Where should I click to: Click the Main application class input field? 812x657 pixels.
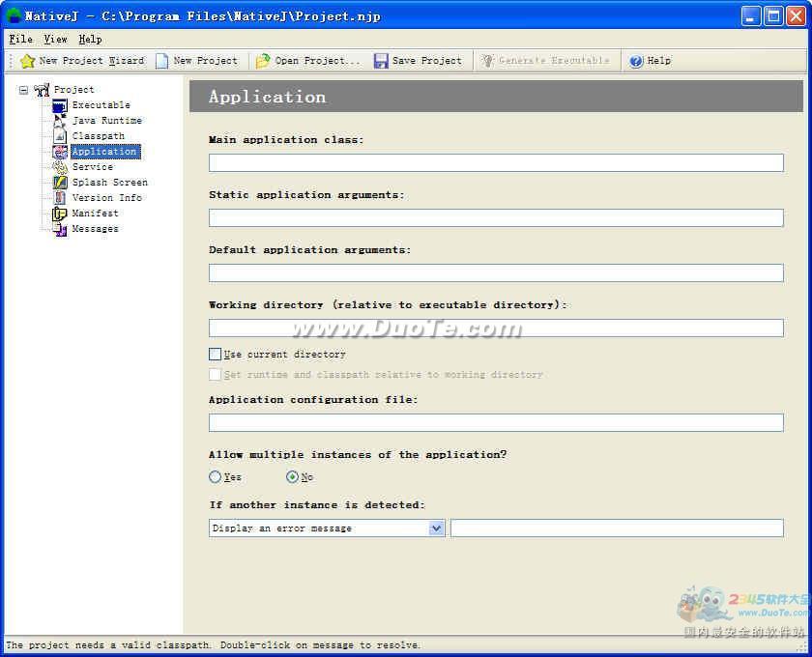point(496,162)
